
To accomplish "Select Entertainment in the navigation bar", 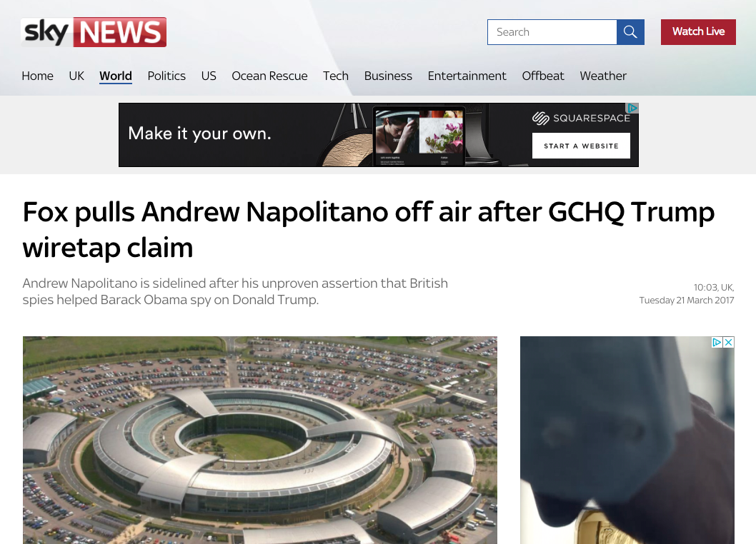I will (467, 76).
